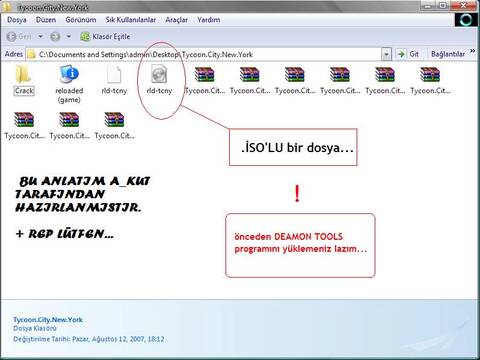Select the reloaded (game) info file icon
The height and width of the screenshot is (360, 480).
[69, 74]
